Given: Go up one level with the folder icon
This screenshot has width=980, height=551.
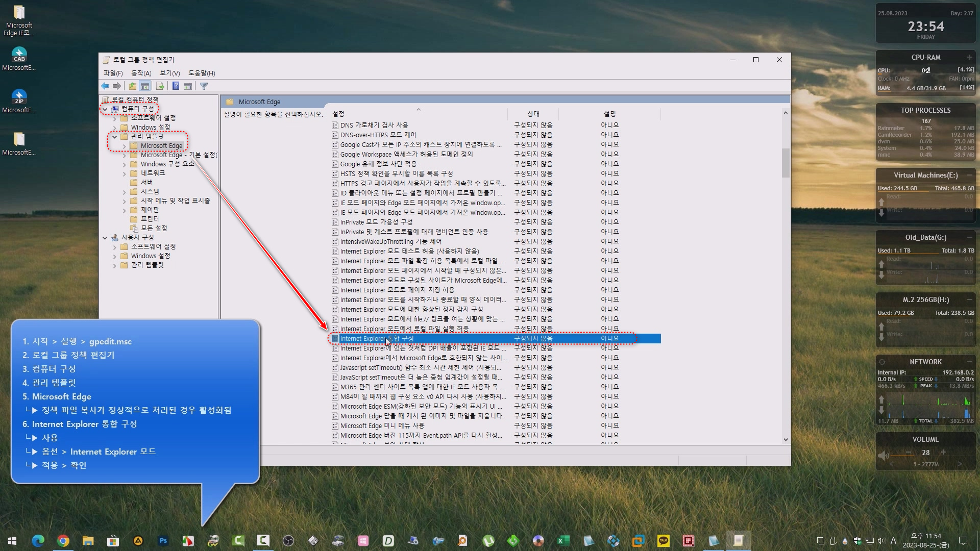Looking at the screenshot, I should (x=133, y=86).
